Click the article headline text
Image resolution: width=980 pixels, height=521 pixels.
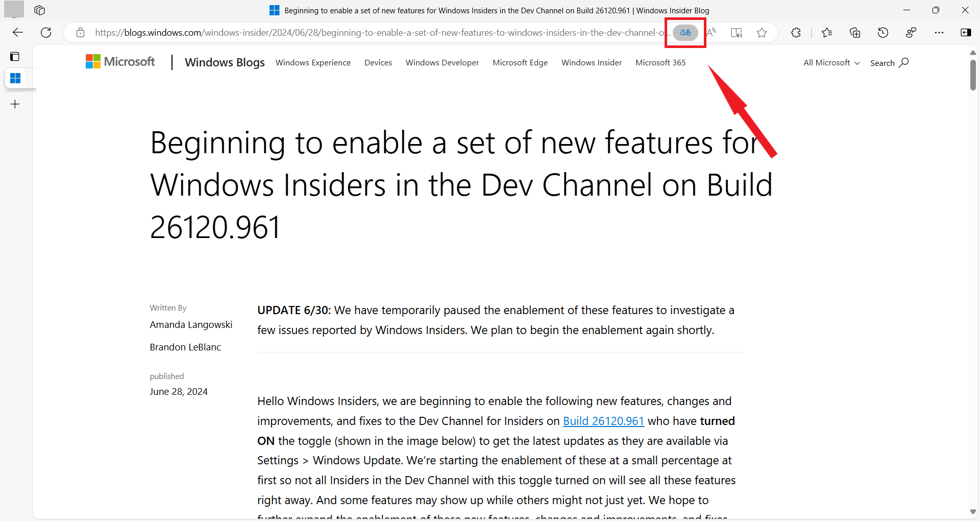point(461,184)
